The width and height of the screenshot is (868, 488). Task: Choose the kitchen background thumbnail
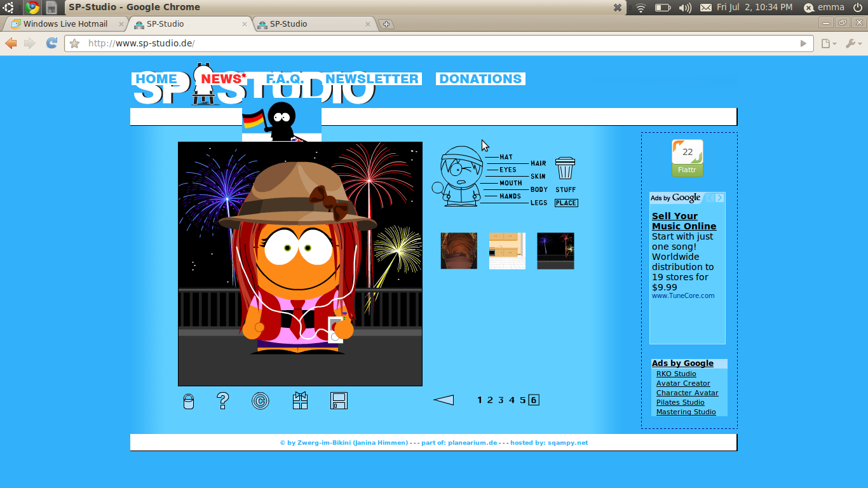pyautogui.click(x=507, y=250)
